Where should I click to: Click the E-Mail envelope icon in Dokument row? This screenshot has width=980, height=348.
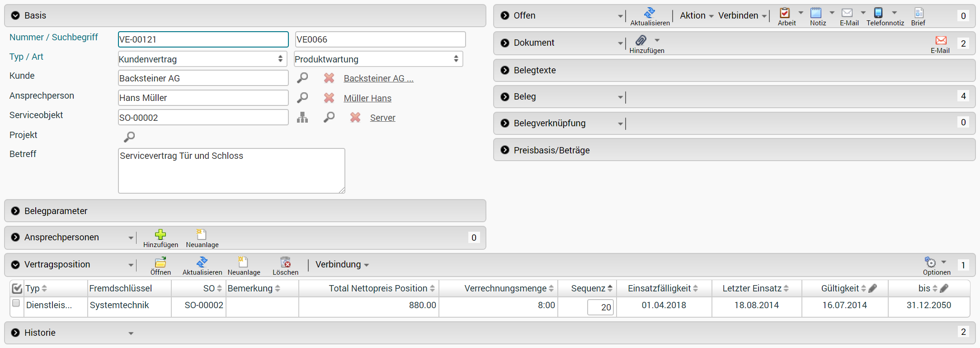click(941, 41)
